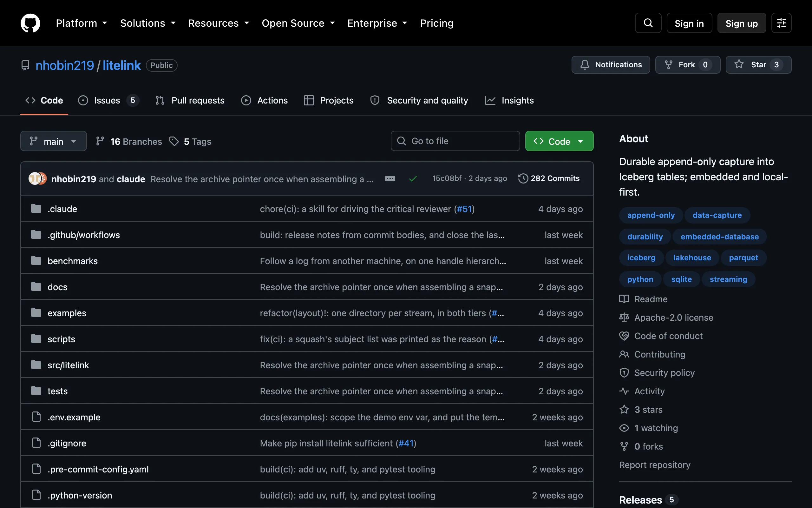Open the src/litelink folder
The image size is (812, 508).
pos(68,365)
